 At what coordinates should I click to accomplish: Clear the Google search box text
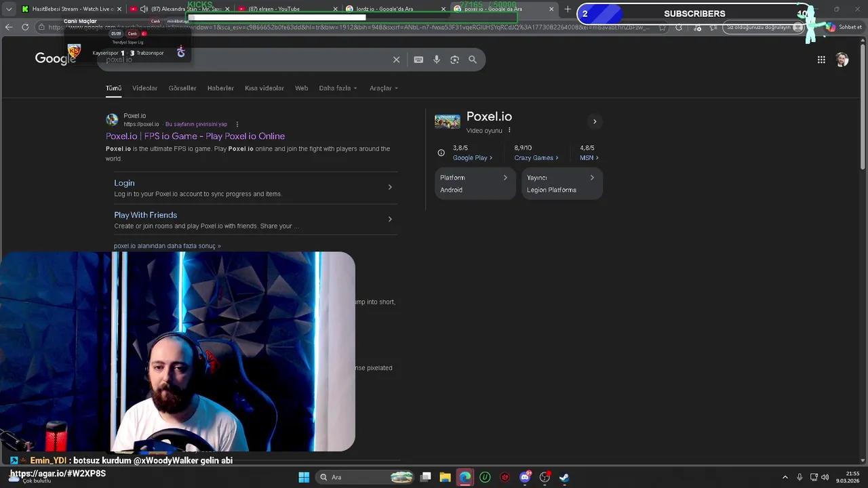pyautogui.click(x=397, y=60)
